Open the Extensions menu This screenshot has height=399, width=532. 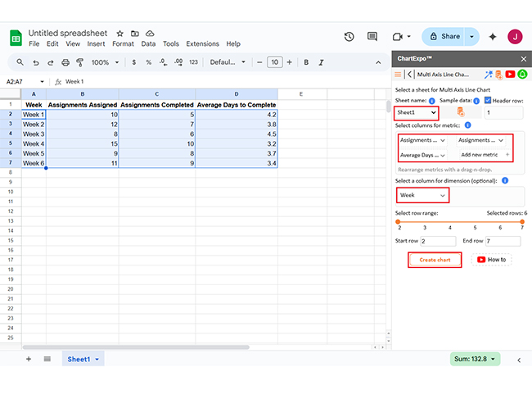click(202, 44)
